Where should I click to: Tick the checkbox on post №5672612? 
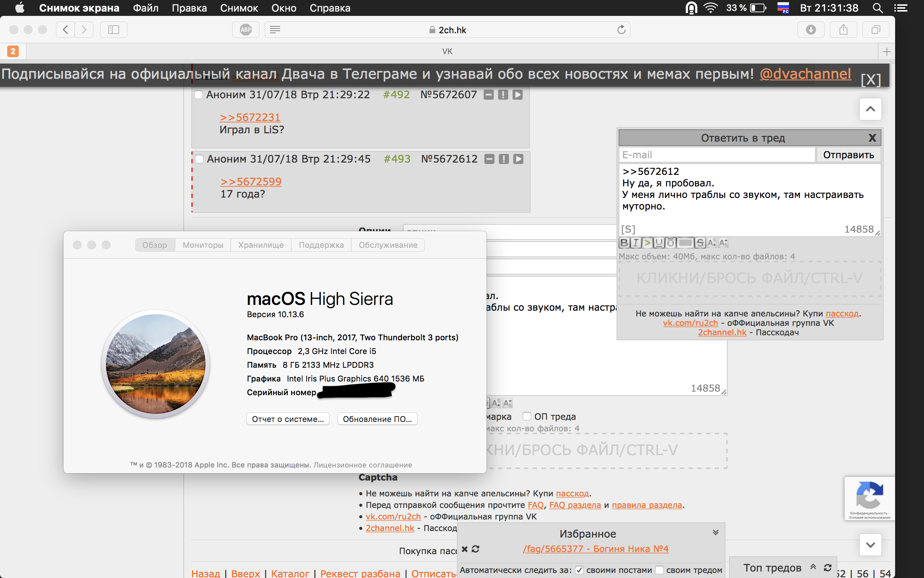(x=199, y=159)
